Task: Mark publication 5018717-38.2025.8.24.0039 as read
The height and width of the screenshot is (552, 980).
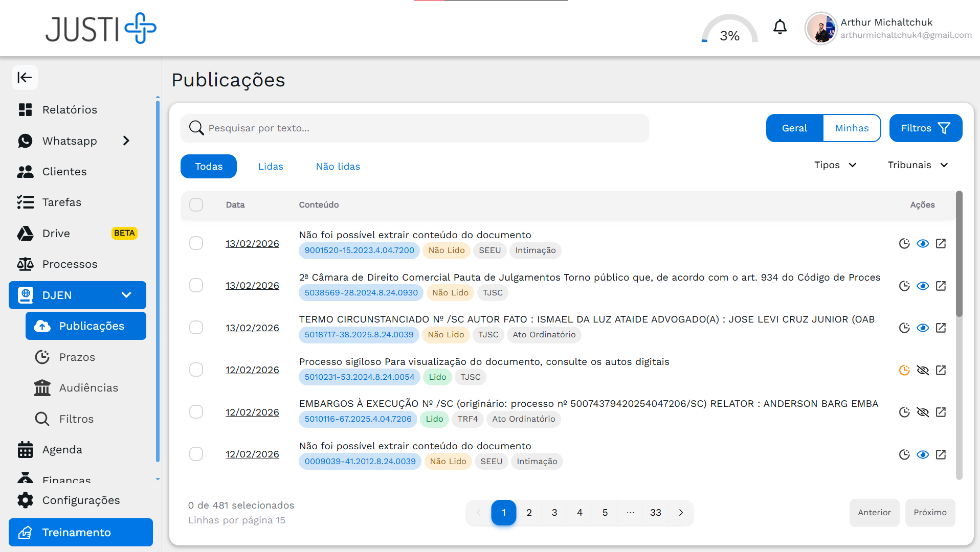Action: 923,328
